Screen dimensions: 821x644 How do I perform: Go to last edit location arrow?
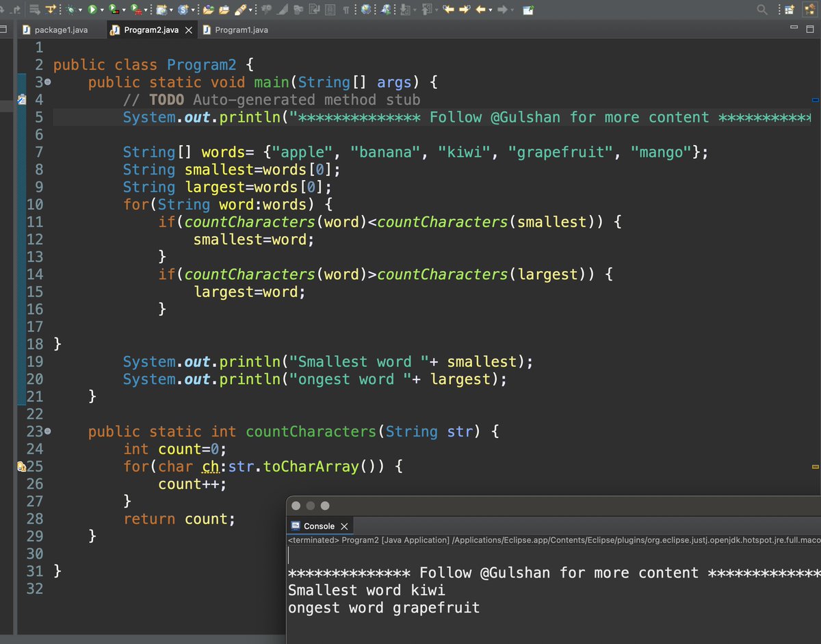point(449,10)
